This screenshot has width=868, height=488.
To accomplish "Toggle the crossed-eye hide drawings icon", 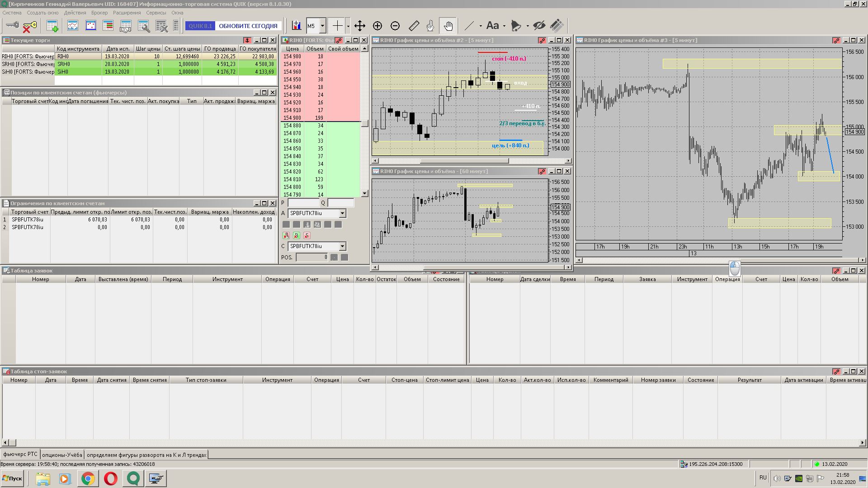I will click(x=539, y=26).
